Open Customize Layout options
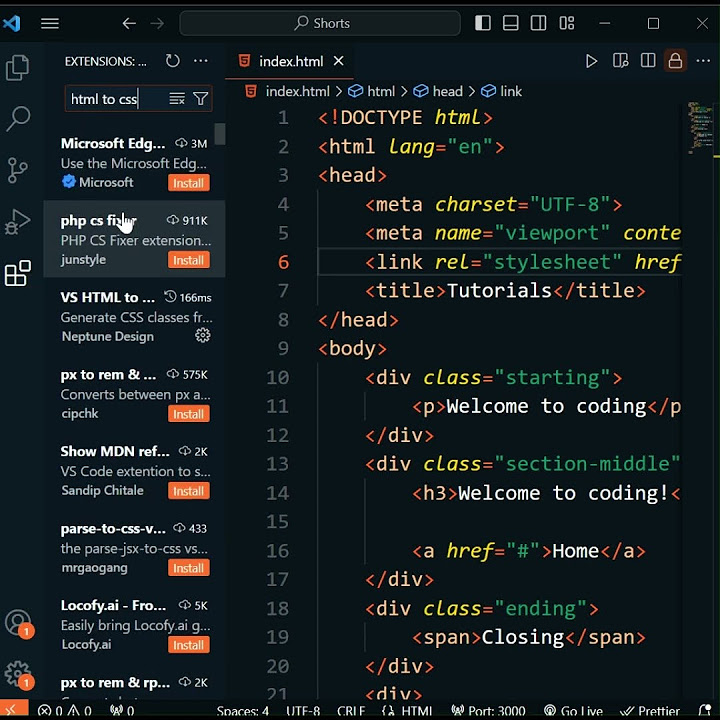The height and width of the screenshot is (720, 720). point(567,23)
